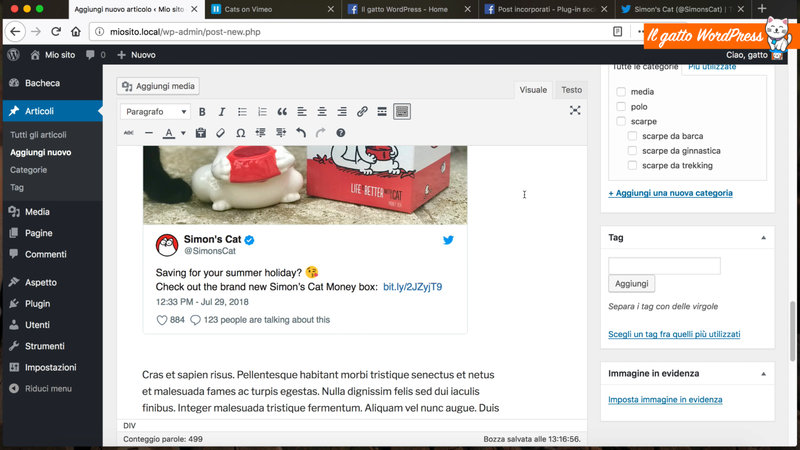Check the media category
This screenshot has width=800, height=450.
click(x=621, y=92)
